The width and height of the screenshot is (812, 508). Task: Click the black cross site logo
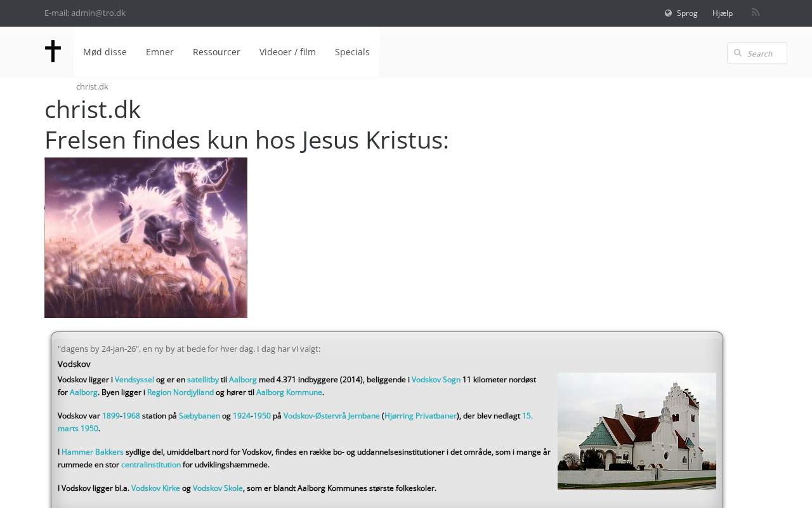53,51
